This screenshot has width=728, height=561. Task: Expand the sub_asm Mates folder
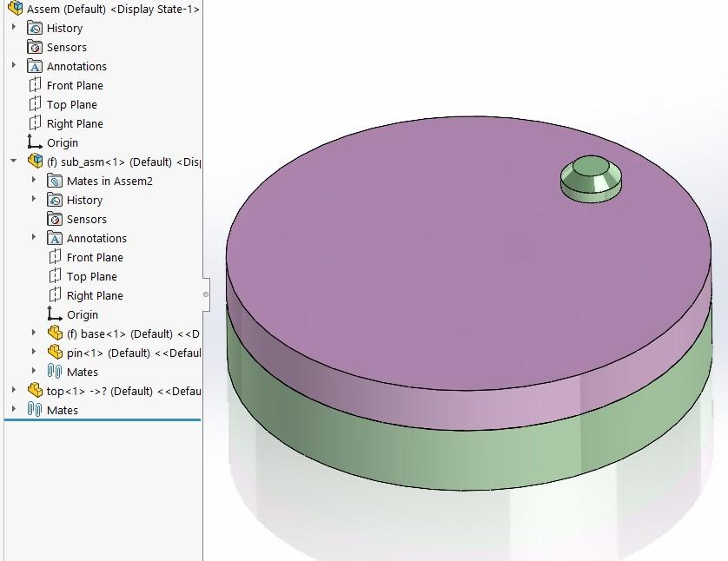click(x=33, y=370)
